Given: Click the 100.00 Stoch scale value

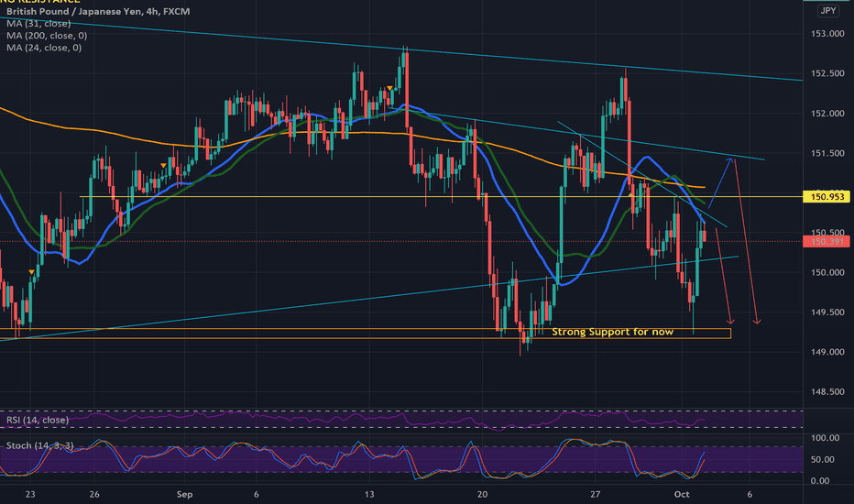Looking at the screenshot, I should (x=825, y=437).
